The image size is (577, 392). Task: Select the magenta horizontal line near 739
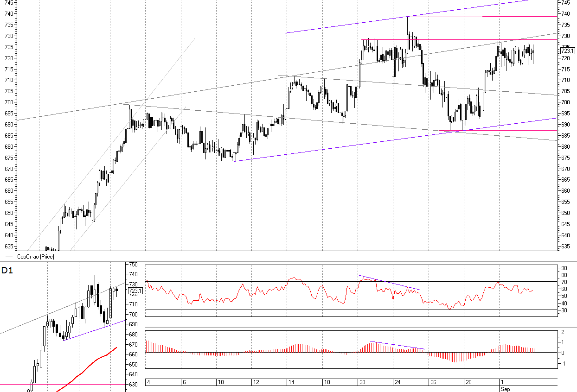482,17
